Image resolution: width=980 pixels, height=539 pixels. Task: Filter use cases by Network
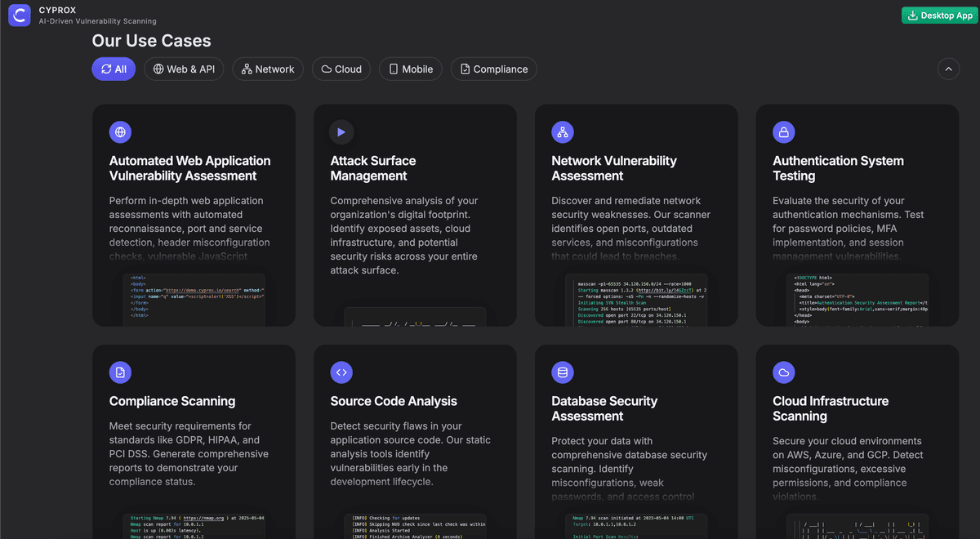(268, 69)
